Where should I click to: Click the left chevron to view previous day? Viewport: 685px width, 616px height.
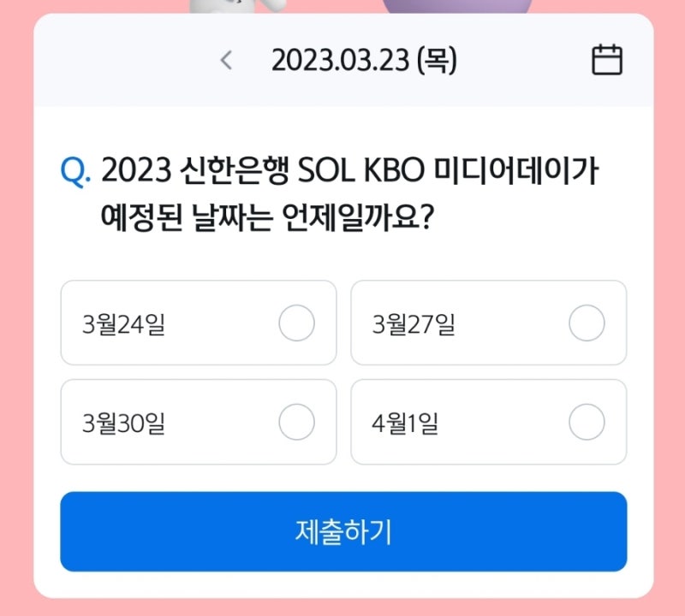tap(225, 60)
